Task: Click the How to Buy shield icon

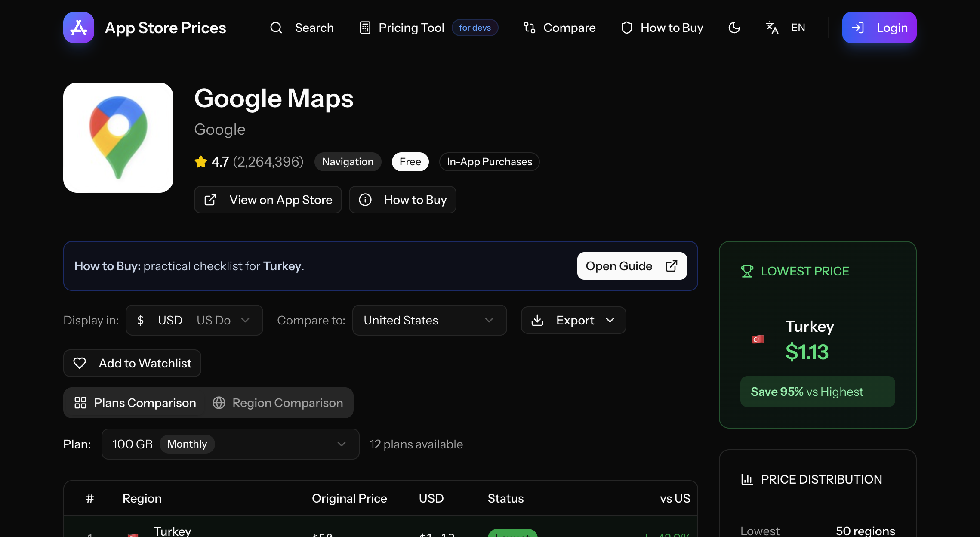Action: click(x=626, y=28)
